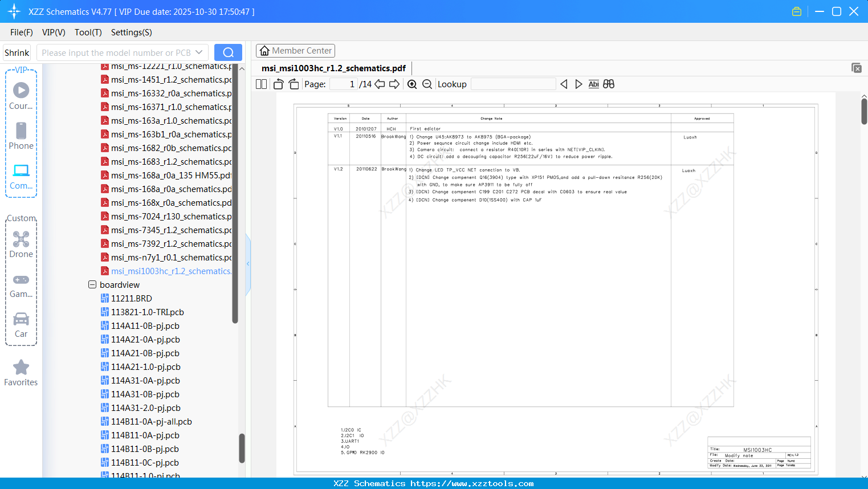Toggle the Abi whole-word match option

[x=593, y=84]
